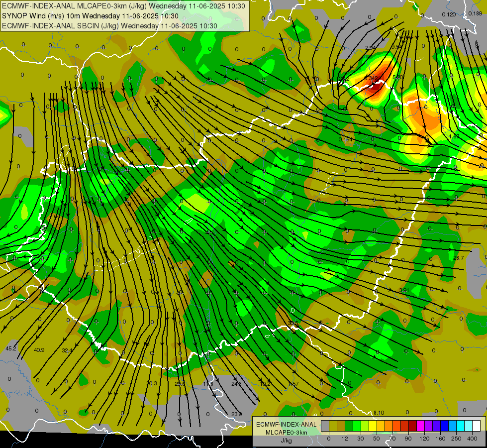Click the map value 0.154
The height and width of the screenshot is (448, 487).
(346, 139)
